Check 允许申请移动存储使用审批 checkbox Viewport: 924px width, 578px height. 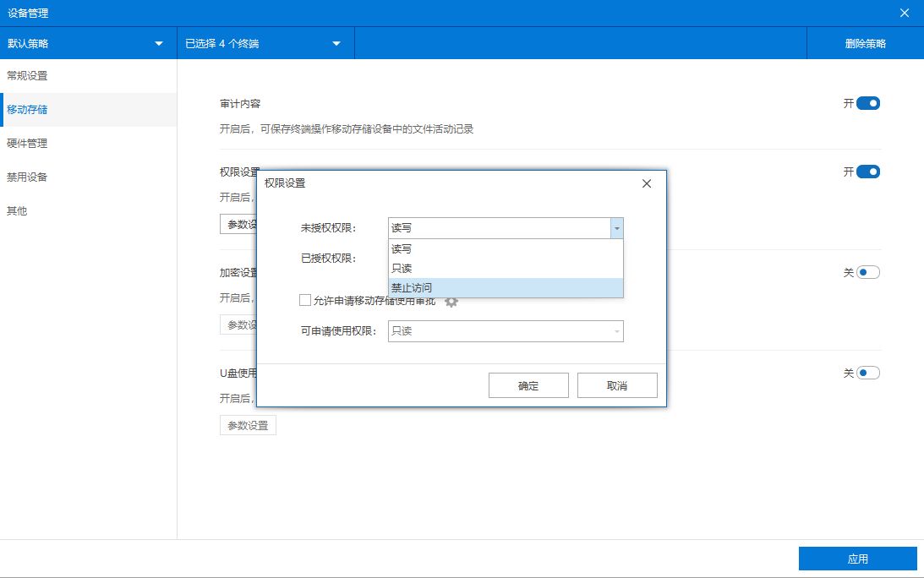coord(305,301)
